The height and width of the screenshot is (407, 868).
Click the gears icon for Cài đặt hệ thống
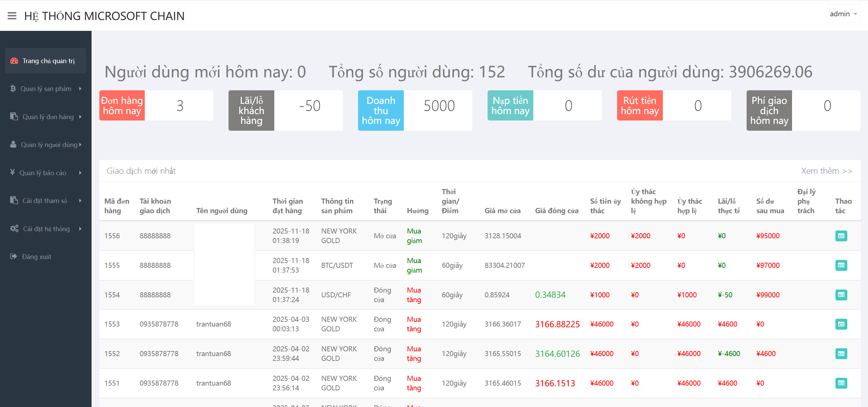(x=14, y=228)
